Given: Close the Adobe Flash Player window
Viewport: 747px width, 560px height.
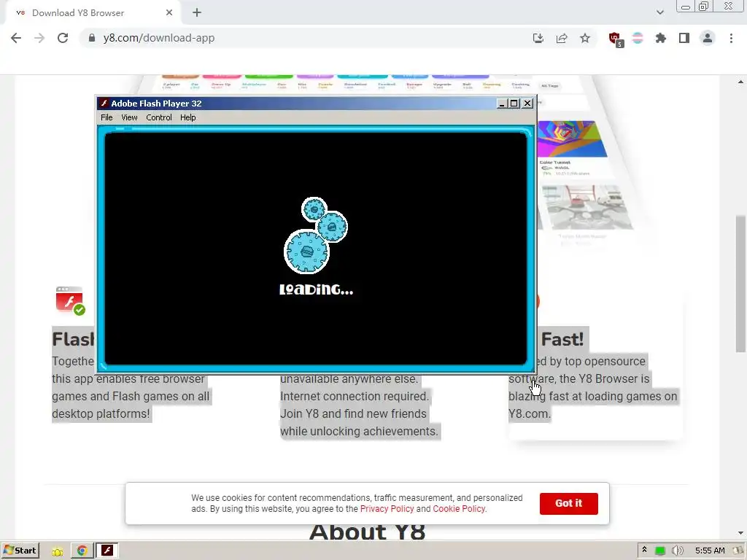Looking at the screenshot, I should coord(527,104).
